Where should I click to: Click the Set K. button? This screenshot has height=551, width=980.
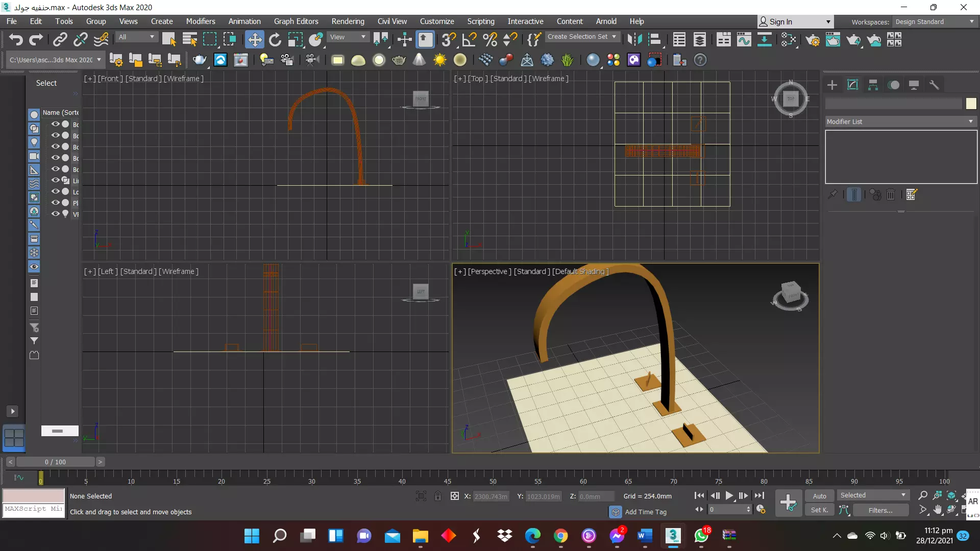click(x=819, y=510)
